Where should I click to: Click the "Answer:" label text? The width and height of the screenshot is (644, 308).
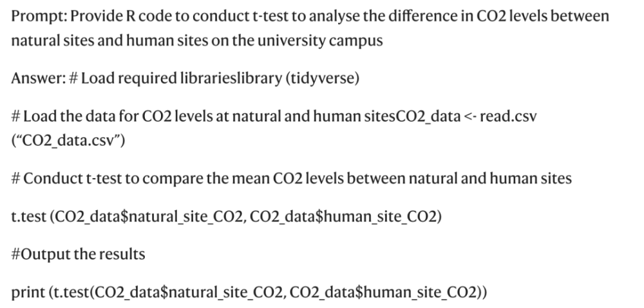click(38, 78)
